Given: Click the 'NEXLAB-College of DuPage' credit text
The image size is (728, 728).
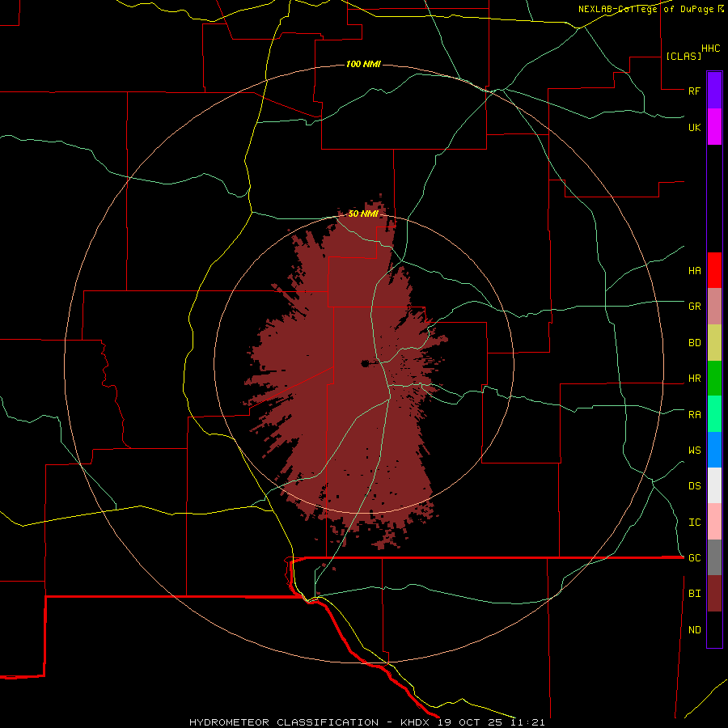Looking at the screenshot, I should 647,9.
